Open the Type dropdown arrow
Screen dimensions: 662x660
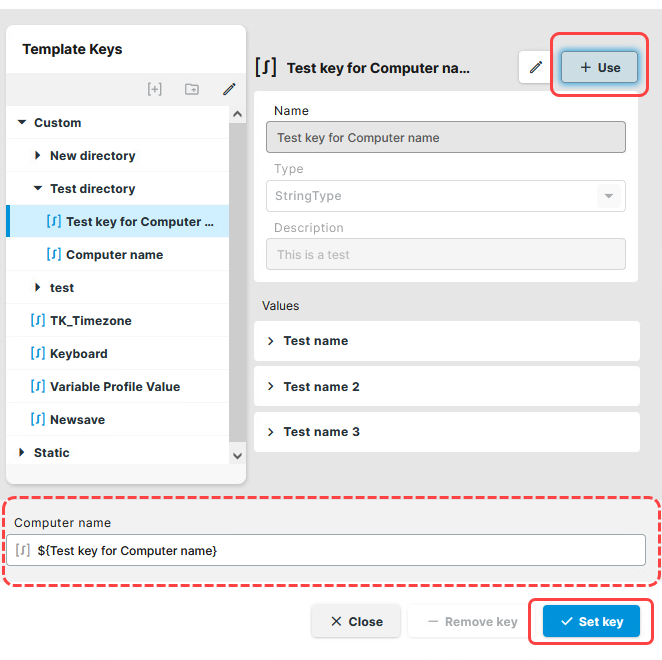click(608, 196)
